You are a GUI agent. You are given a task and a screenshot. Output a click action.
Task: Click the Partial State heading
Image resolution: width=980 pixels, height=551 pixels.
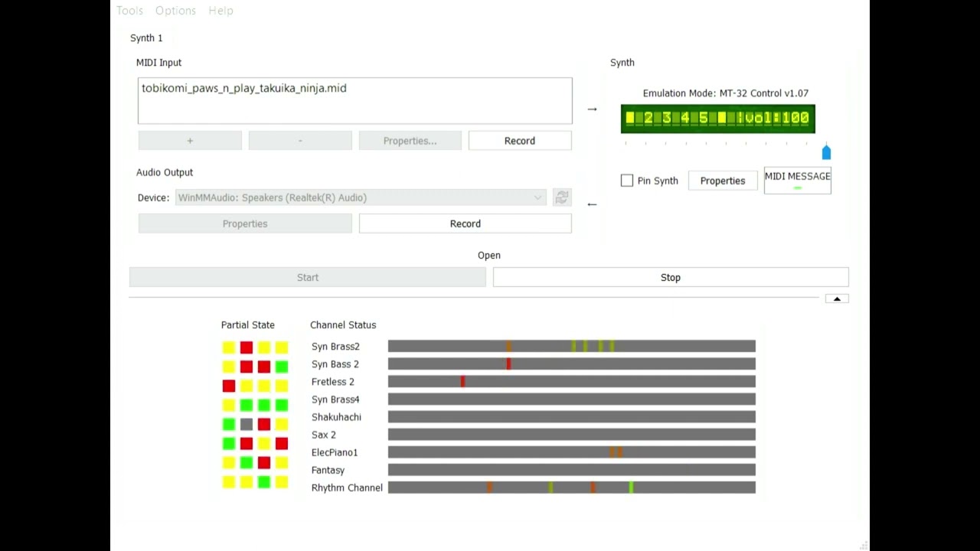(x=248, y=325)
